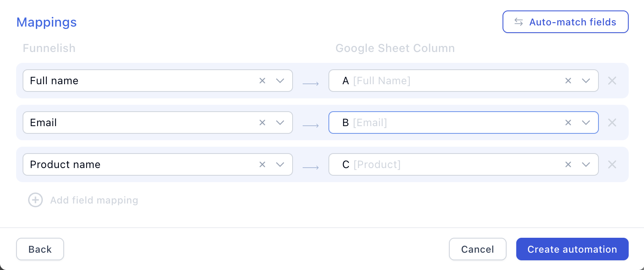The width and height of the screenshot is (644, 270).
Task: Clear the A [Full Name] column selection
Action: [568, 81]
